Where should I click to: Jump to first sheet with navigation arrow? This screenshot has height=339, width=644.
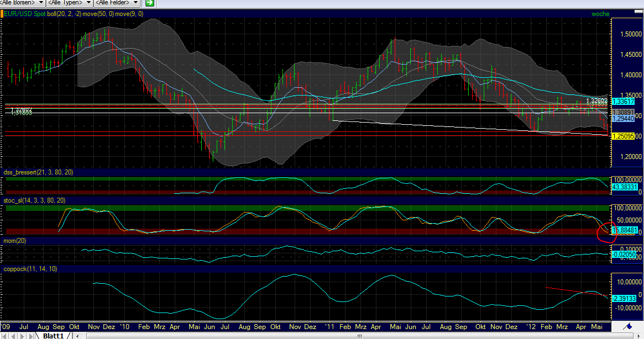pyautogui.click(x=4, y=336)
